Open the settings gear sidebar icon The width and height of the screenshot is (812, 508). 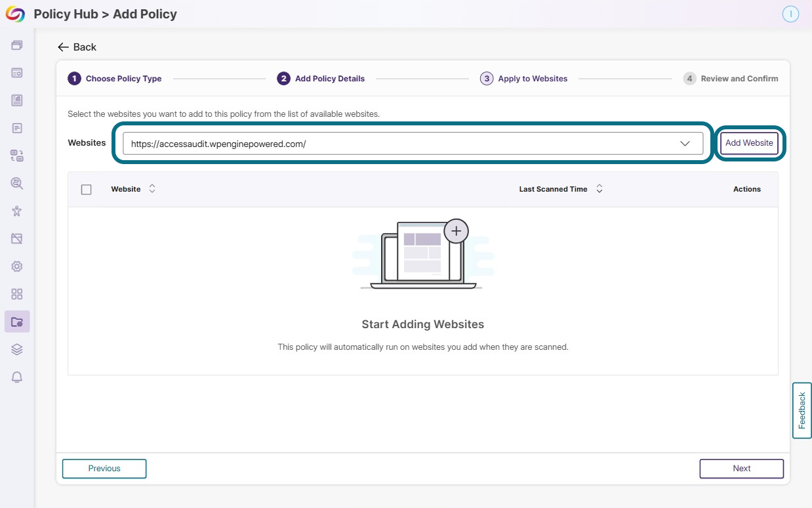point(17,266)
